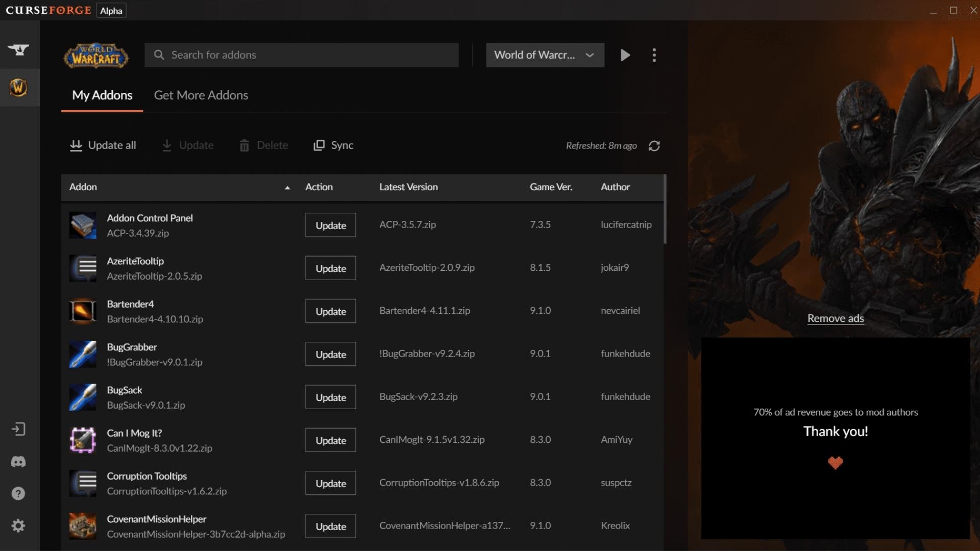
Task: Click the CovenantMissionHelper addon icon
Action: [83, 526]
